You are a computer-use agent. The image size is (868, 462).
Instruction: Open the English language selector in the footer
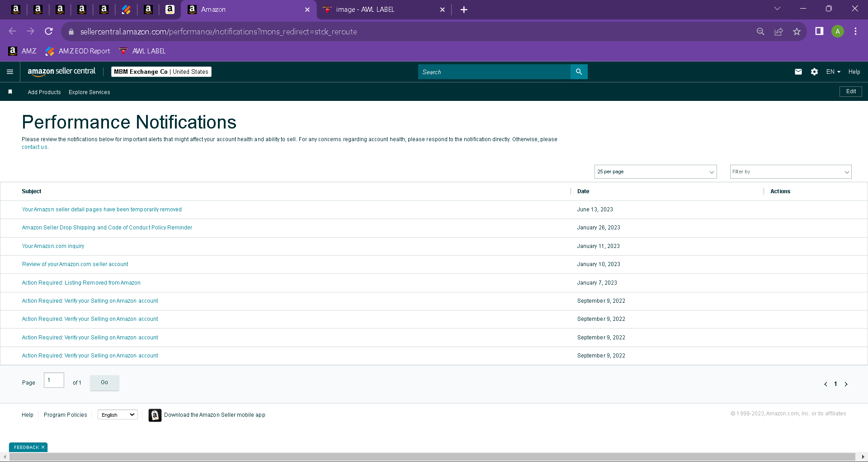point(118,414)
